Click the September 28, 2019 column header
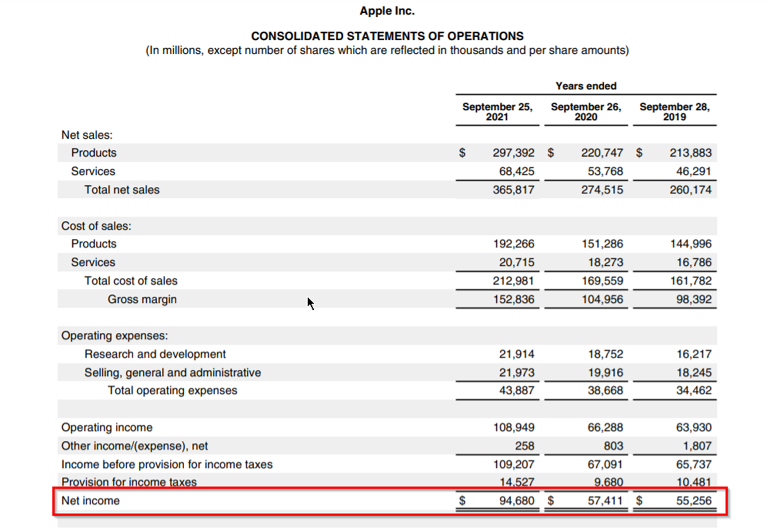Screen dimensions: 774x532 674,112
